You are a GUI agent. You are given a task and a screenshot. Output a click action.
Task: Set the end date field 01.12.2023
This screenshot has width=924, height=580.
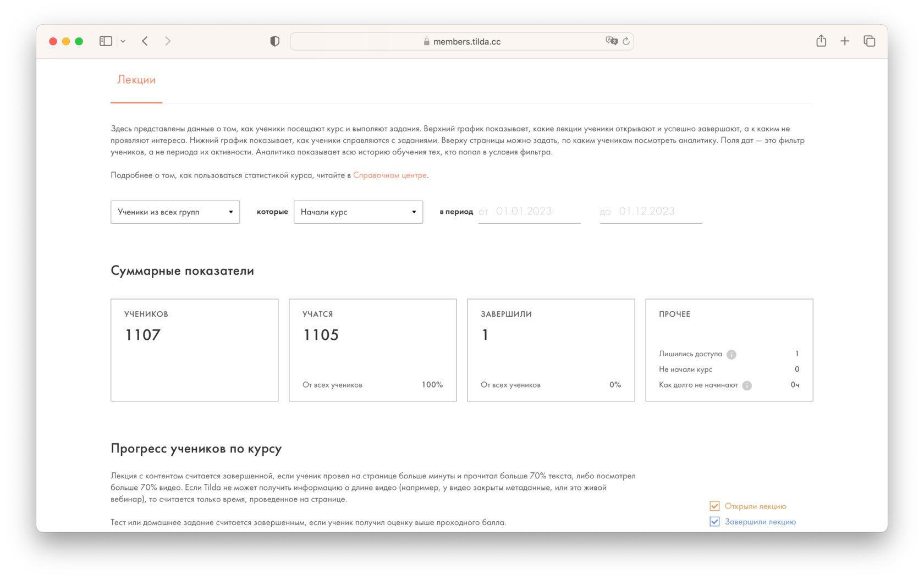pos(651,212)
